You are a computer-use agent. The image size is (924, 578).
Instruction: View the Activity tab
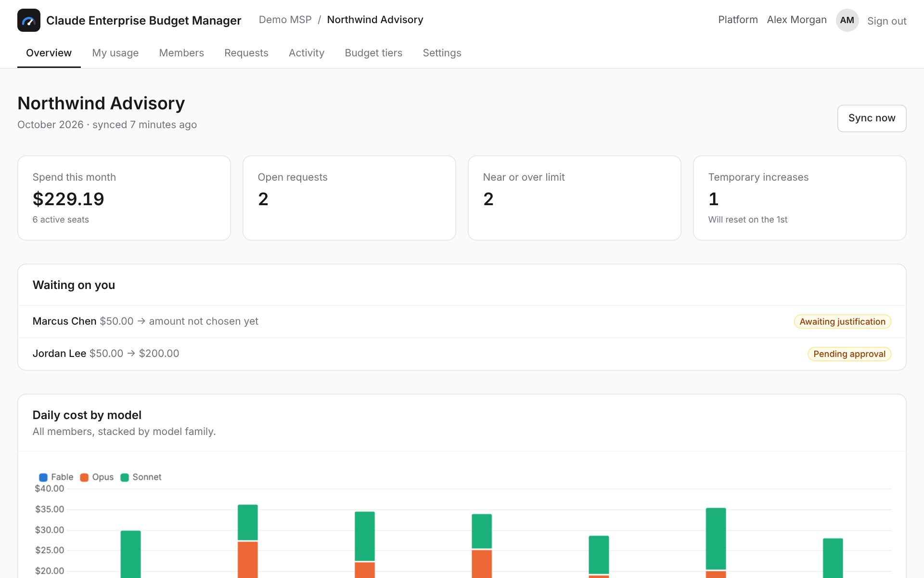(x=307, y=53)
